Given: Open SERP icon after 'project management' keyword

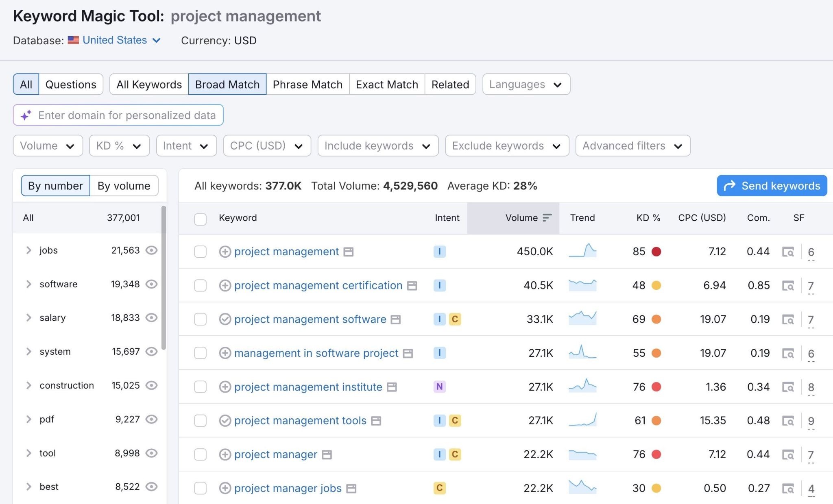Looking at the screenshot, I should coord(348,252).
